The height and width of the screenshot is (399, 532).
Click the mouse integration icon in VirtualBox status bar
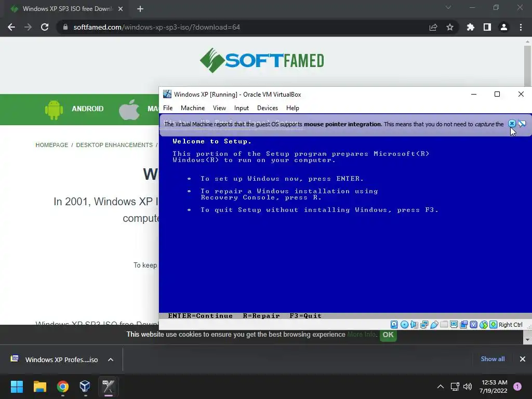[484, 325]
